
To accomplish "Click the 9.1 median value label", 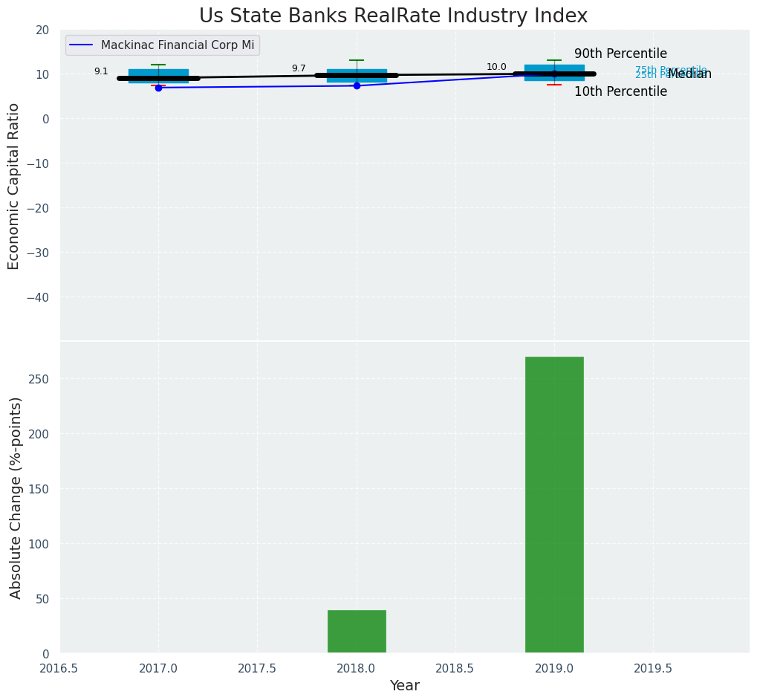I will [x=101, y=71].
